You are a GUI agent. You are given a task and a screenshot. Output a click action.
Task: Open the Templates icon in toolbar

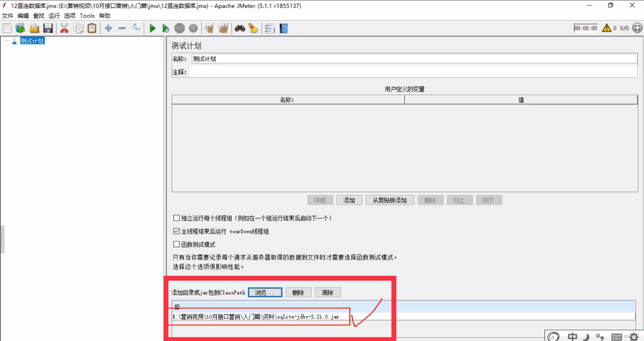(20, 28)
